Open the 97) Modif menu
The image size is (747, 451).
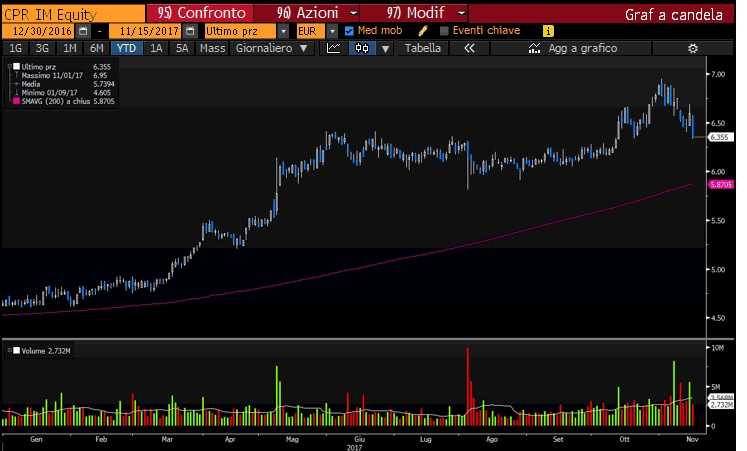415,13
